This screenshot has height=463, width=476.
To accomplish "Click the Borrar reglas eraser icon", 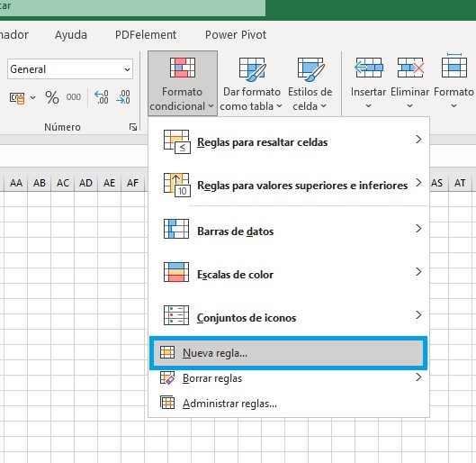I will coord(167,377).
